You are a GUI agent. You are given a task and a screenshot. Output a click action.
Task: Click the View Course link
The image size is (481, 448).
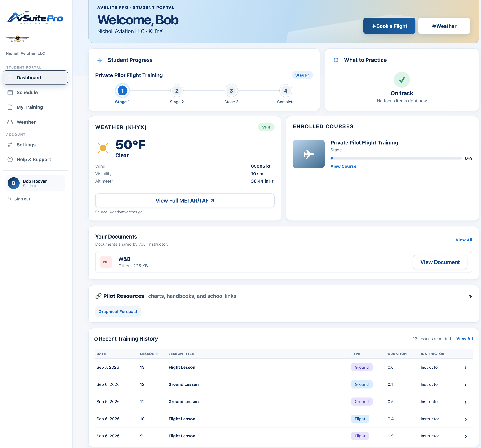click(343, 166)
